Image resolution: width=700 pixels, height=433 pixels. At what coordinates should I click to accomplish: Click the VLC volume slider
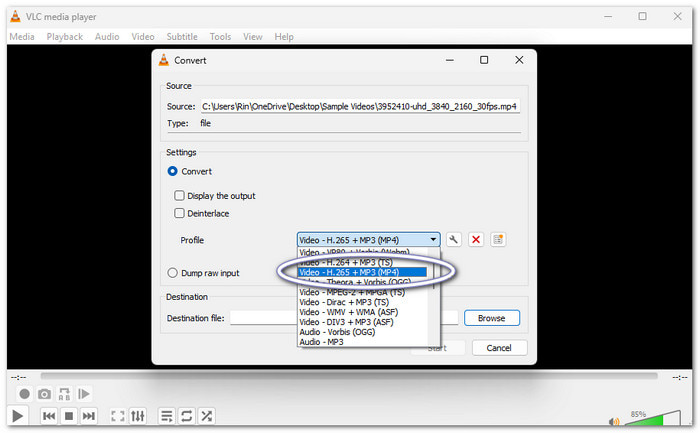pos(652,418)
